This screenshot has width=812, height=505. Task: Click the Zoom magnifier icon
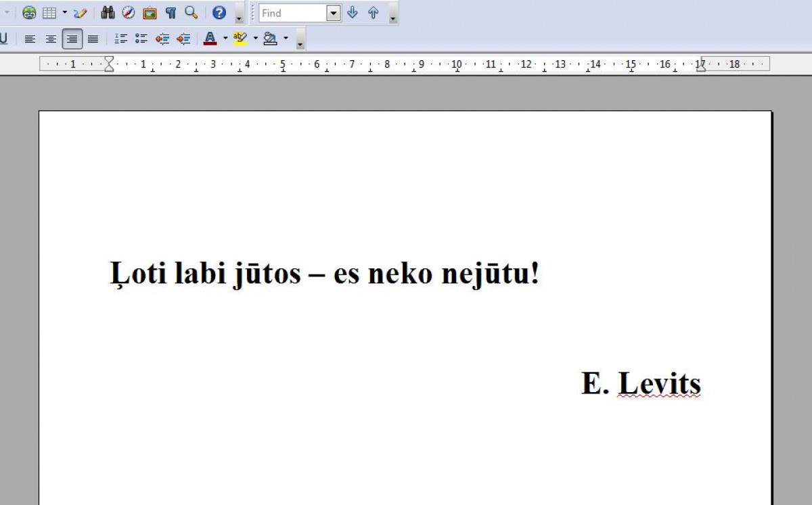click(191, 13)
